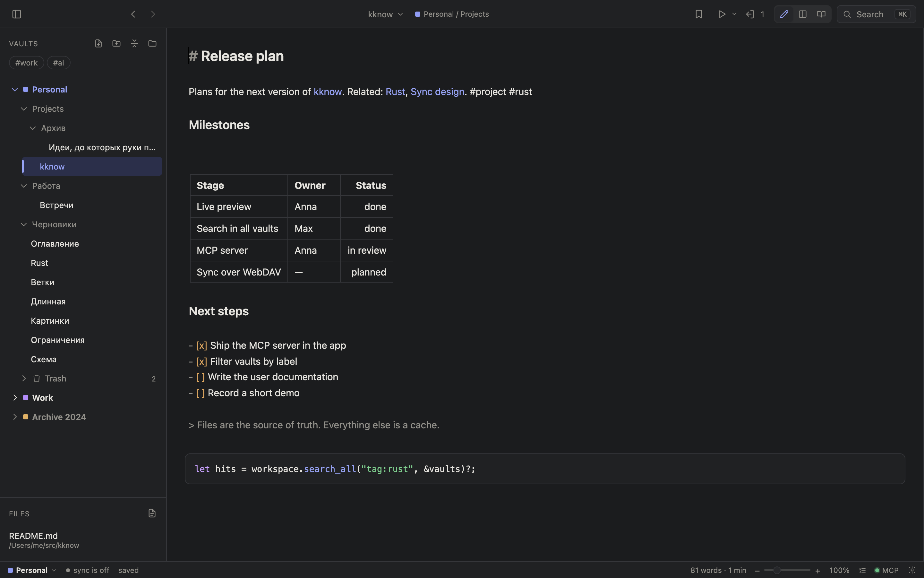Screen dimensions: 924x578
Task: Follow the Sync design link
Action: pos(437,92)
